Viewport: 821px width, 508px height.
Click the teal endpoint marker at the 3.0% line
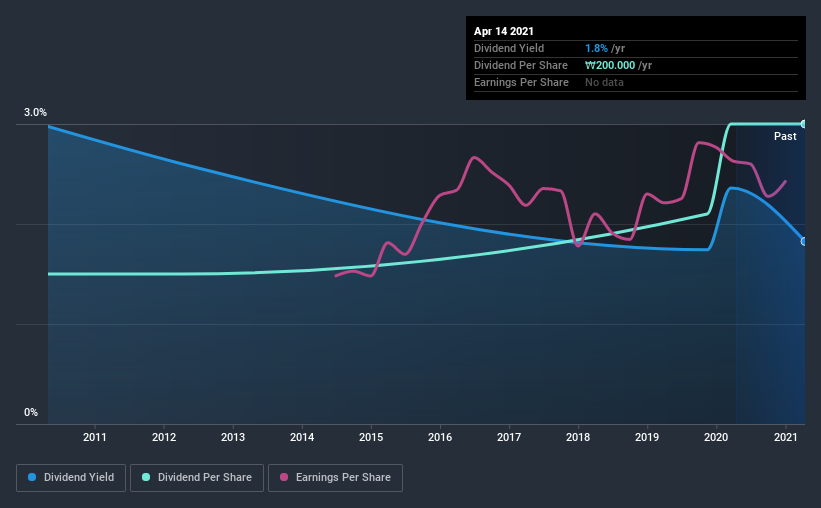click(x=803, y=124)
